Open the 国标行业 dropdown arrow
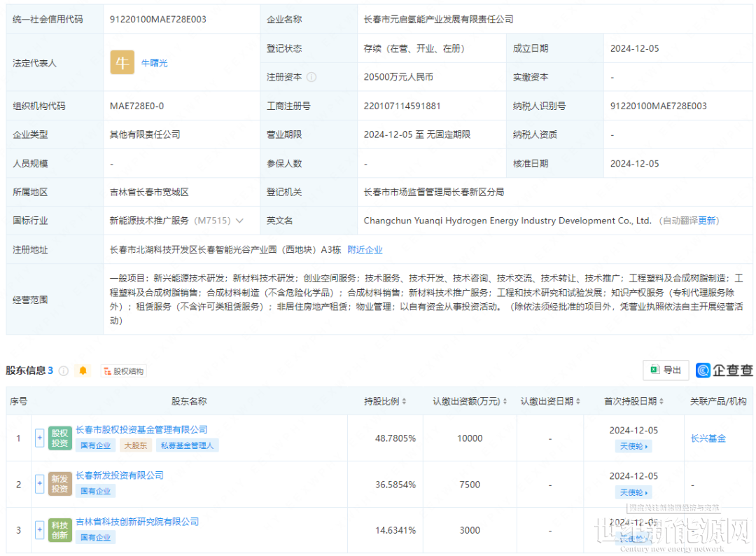This screenshot has height=556, width=756. pyautogui.click(x=240, y=221)
